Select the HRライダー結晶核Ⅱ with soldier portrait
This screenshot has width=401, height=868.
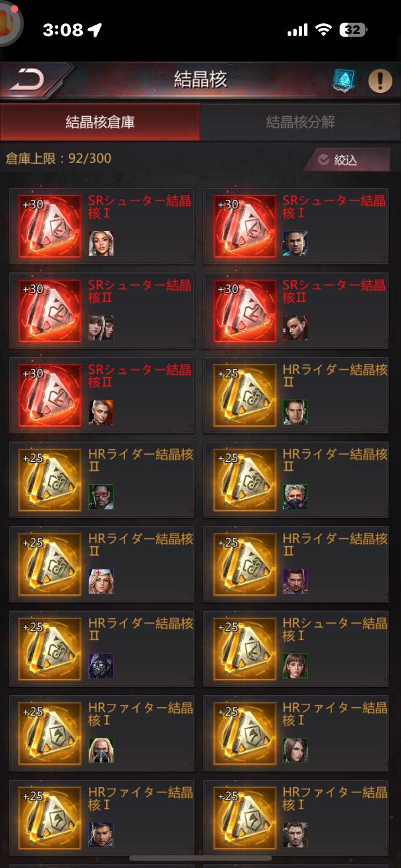click(296, 395)
